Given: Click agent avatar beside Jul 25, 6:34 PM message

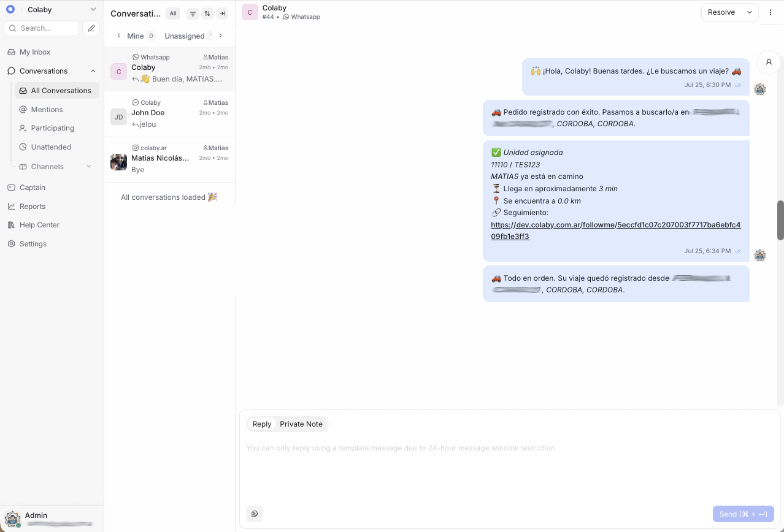Looking at the screenshot, I should (760, 256).
